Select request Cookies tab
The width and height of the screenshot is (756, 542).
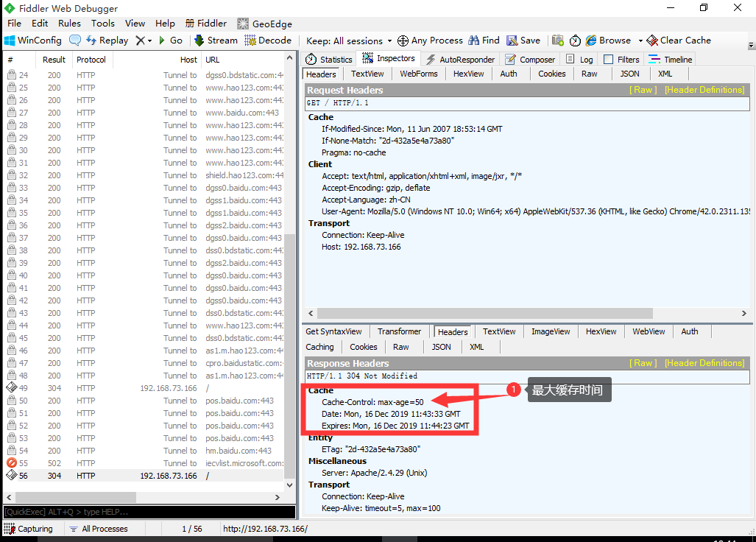[551, 74]
